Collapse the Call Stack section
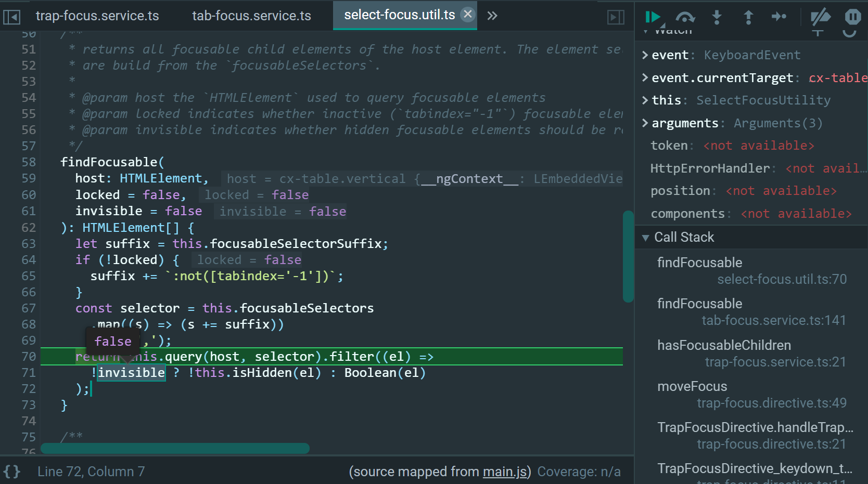This screenshot has width=868, height=484. (x=646, y=238)
